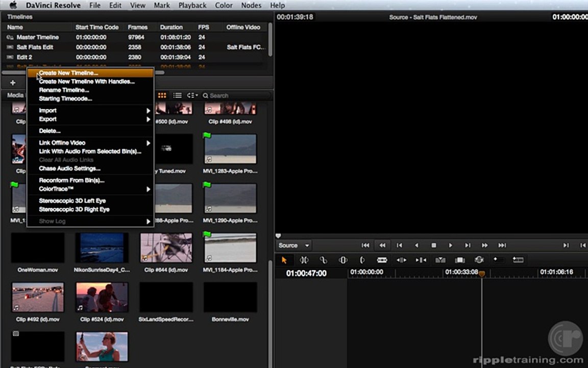Image resolution: width=588 pixels, height=368 pixels.
Task: Select Rename Timeline in context menu
Action: [90, 90]
